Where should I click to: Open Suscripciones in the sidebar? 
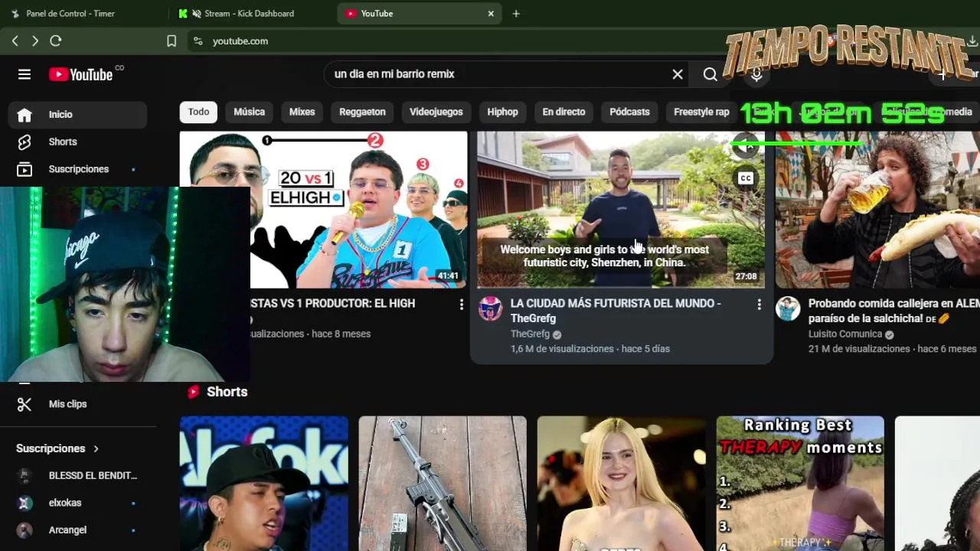pyautogui.click(x=77, y=169)
